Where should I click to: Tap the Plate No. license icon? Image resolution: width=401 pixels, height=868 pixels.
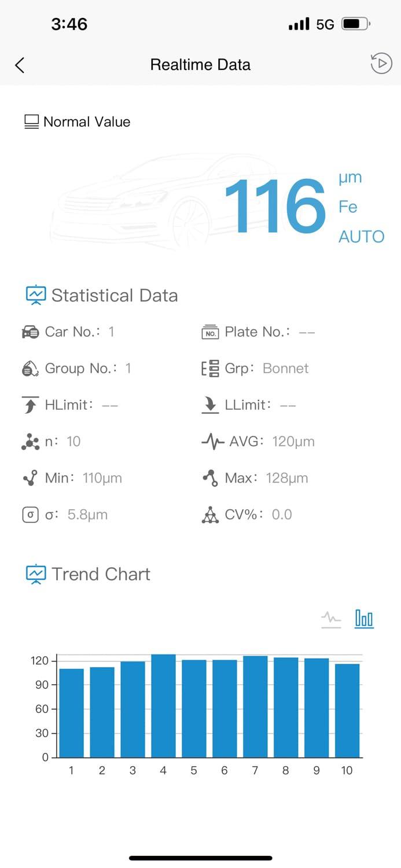click(x=210, y=332)
